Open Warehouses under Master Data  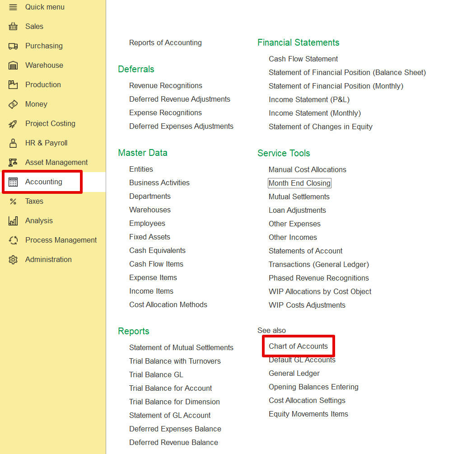(150, 210)
